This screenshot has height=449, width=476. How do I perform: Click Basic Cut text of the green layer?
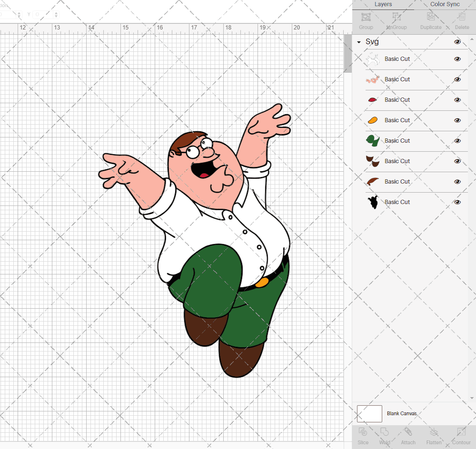pyautogui.click(x=397, y=141)
